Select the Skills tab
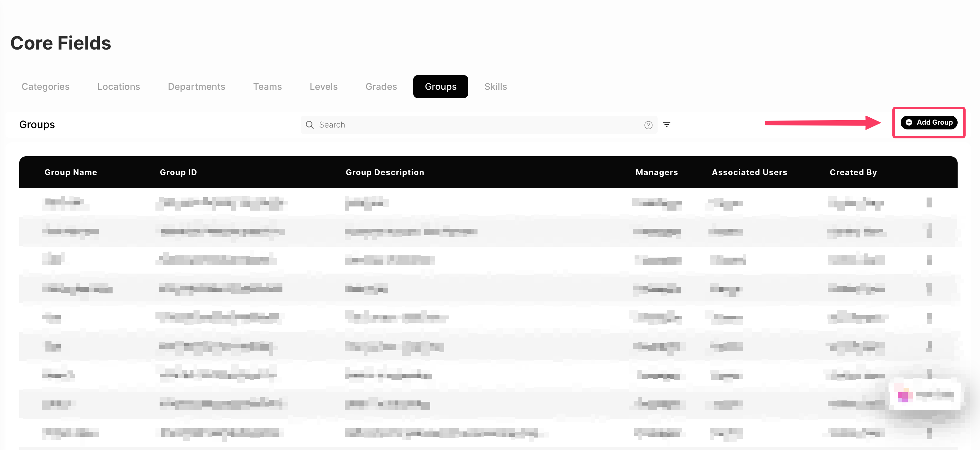The height and width of the screenshot is (450, 980). click(495, 87)
